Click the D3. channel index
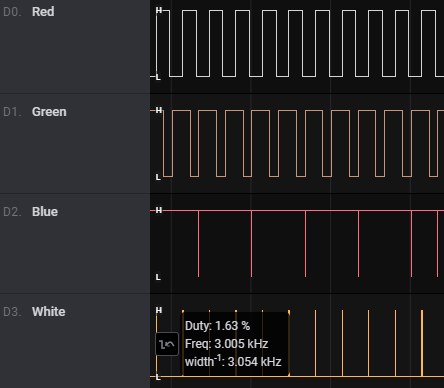 (12, 312)
